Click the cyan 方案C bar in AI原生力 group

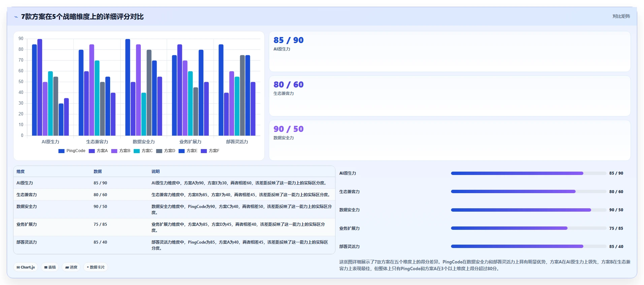click(51, 104)
